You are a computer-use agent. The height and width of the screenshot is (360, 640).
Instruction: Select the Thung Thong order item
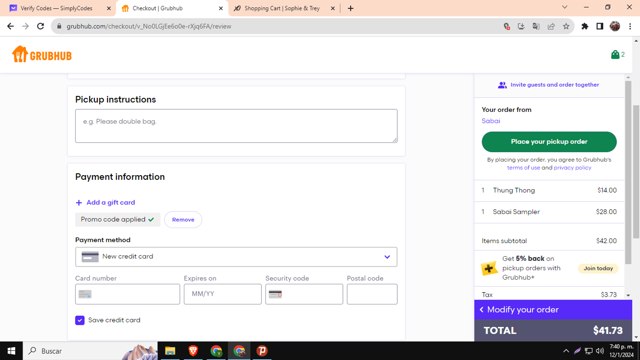549,190
